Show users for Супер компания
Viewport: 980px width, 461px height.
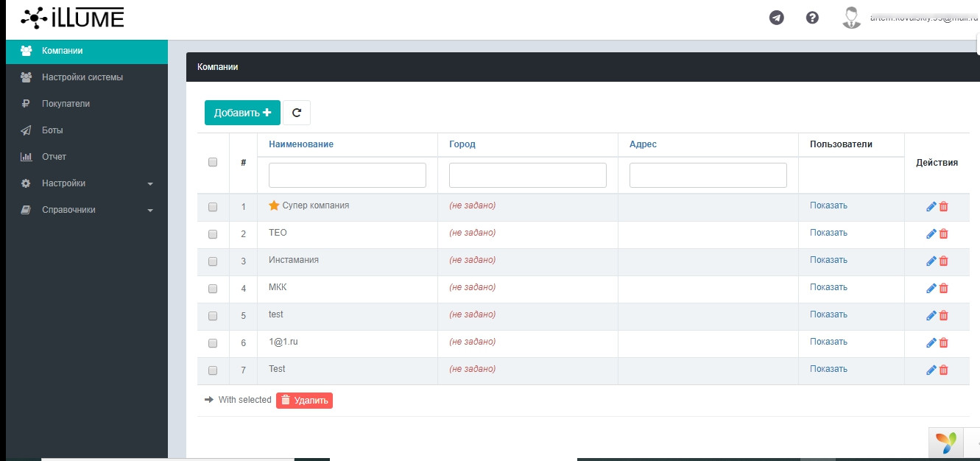(x=828, y=205)
